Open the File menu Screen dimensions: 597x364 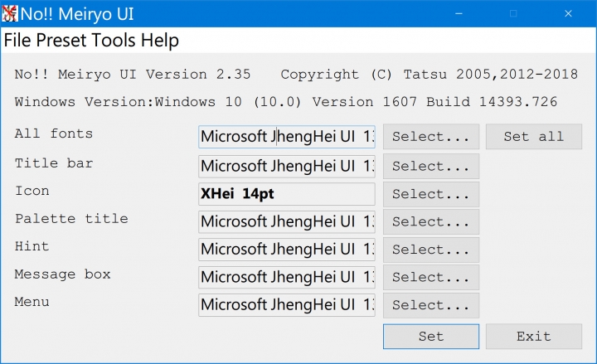17,40
